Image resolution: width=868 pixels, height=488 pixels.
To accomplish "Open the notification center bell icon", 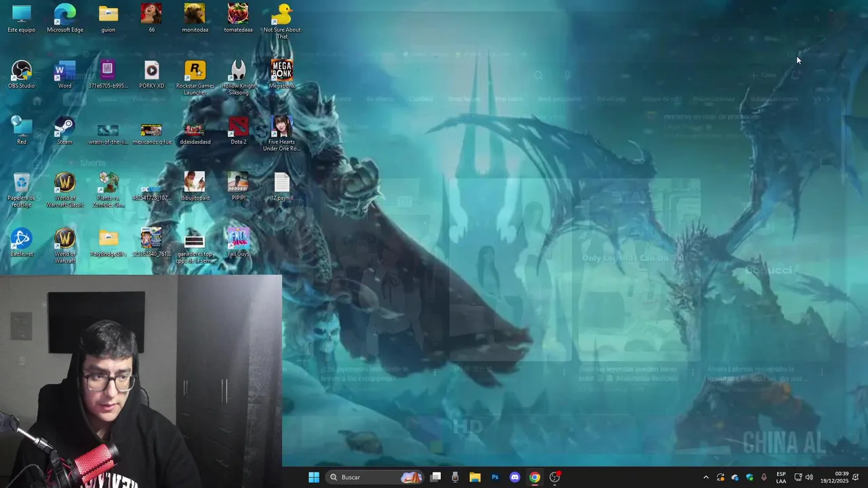I will coord(856,477).
